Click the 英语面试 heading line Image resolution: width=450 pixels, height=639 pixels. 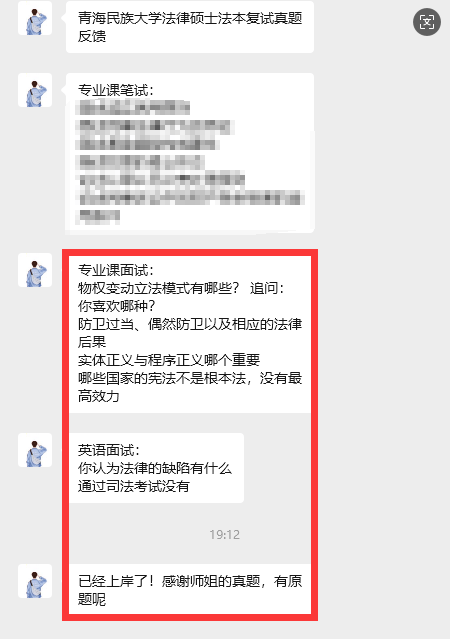(x=109, y=450)
